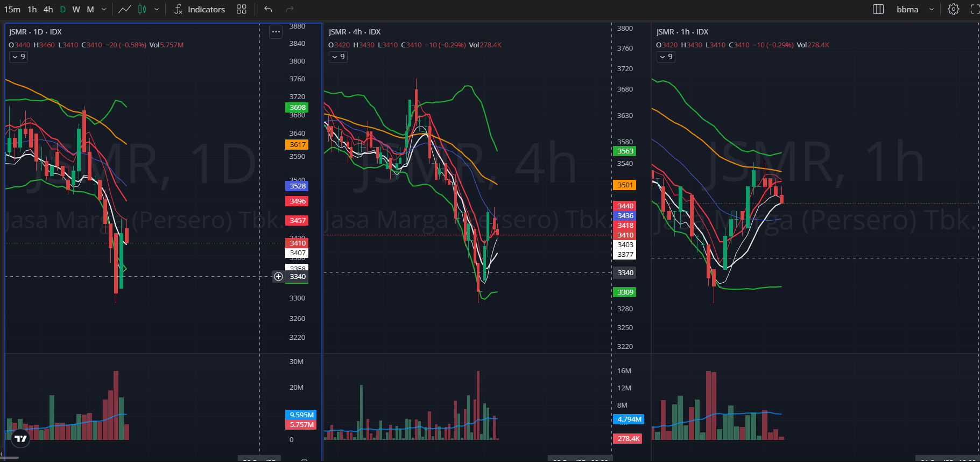
Task: Click the orange 3501 label on 4h axis
Action: click(x=625, y=185)
